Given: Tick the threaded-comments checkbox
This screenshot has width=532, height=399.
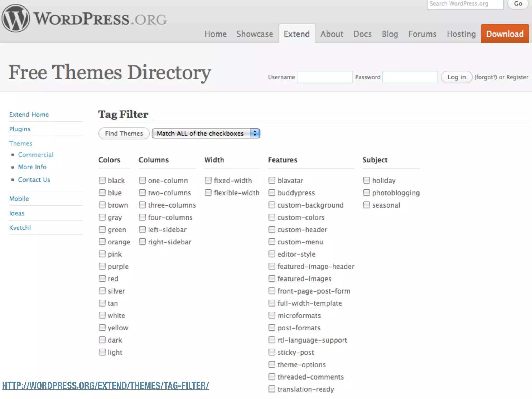Looking at the screenshot, I should coord(272,376).
